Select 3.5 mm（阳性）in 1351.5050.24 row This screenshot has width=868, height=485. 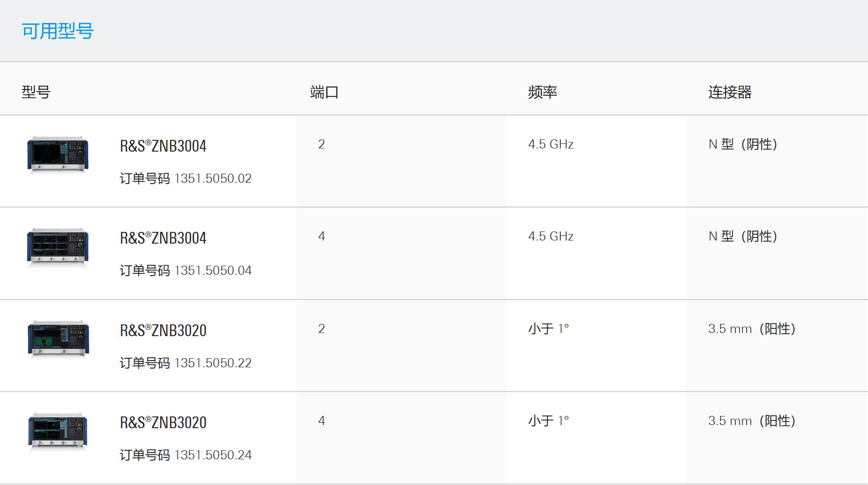752,421
